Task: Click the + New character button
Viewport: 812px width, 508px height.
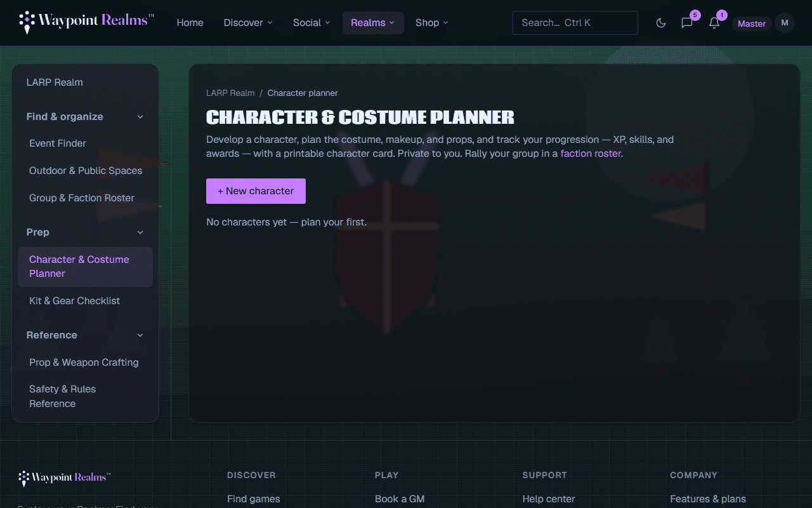Action: point(256,191)
